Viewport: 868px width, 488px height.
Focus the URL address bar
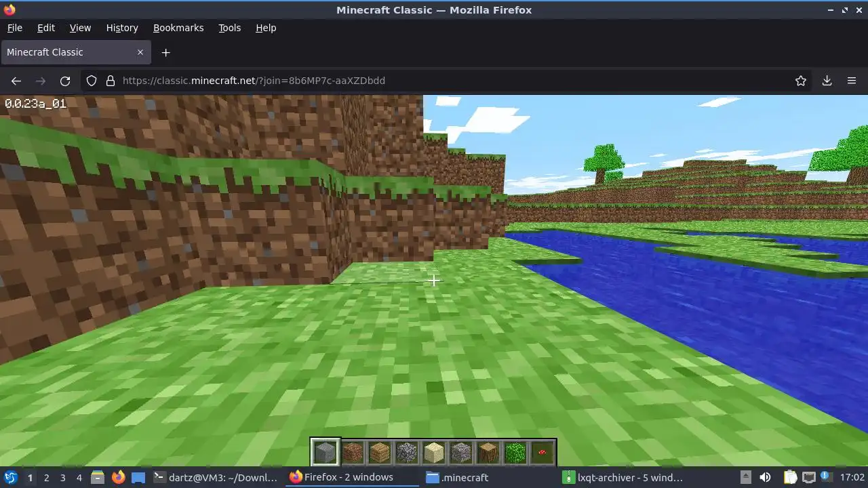(x=448, y=81)
